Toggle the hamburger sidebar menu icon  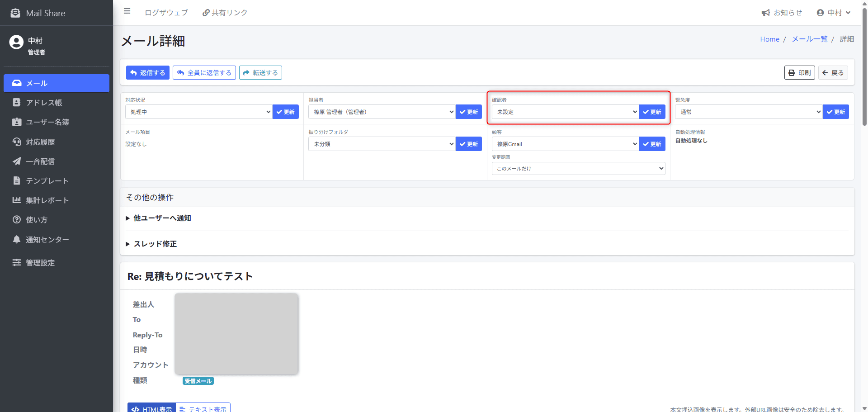[127, 11]
